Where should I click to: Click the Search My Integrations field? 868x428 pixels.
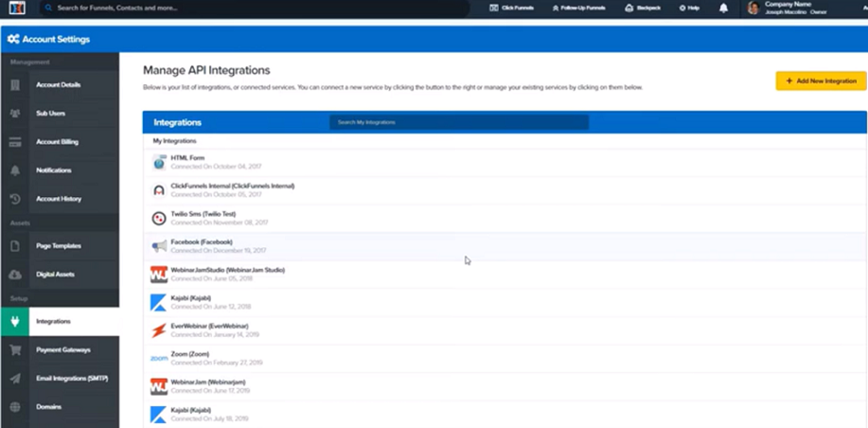[x=459, y=122]
